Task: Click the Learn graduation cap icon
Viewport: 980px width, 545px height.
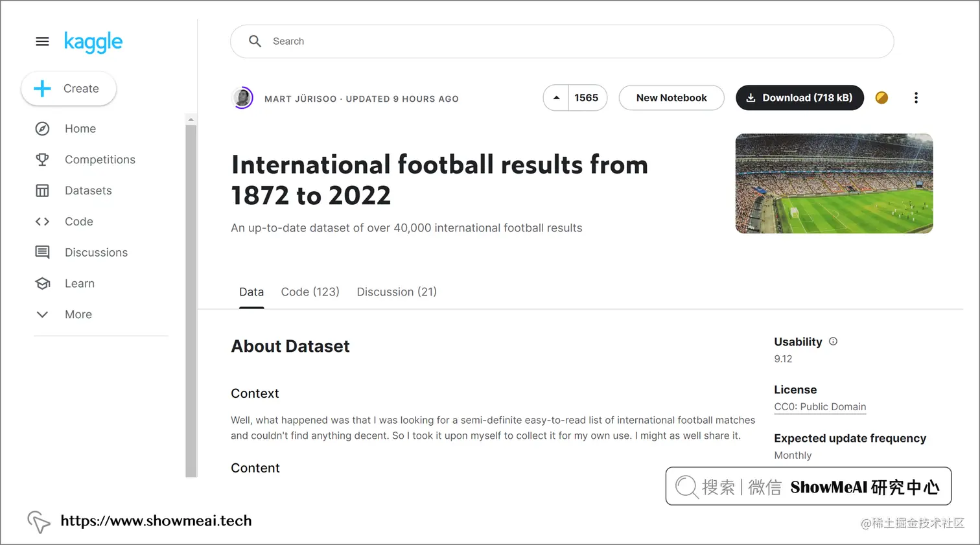Action: [42, 283]
